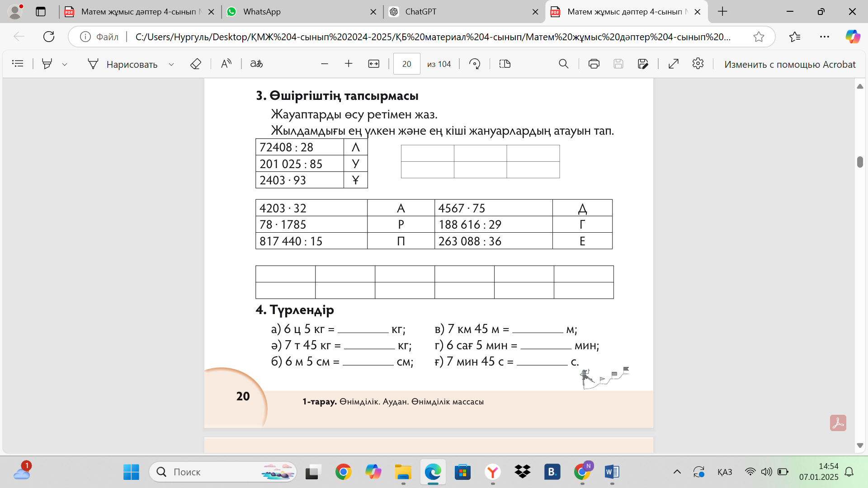Print the PDF document
Screen dimensions: 868x488
[x=594, y=64]
